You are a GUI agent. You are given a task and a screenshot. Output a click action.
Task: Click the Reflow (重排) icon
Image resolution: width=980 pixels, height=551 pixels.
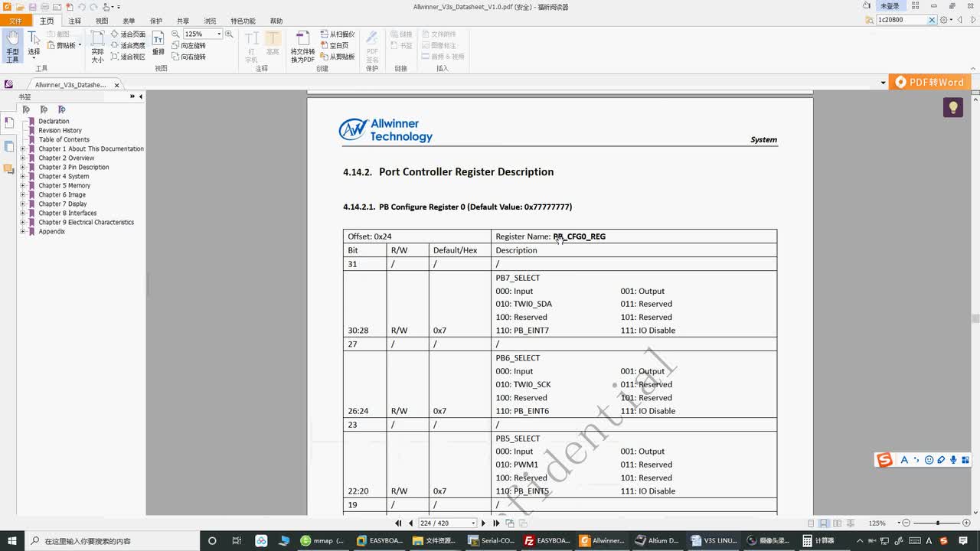(x=158, y=44)
